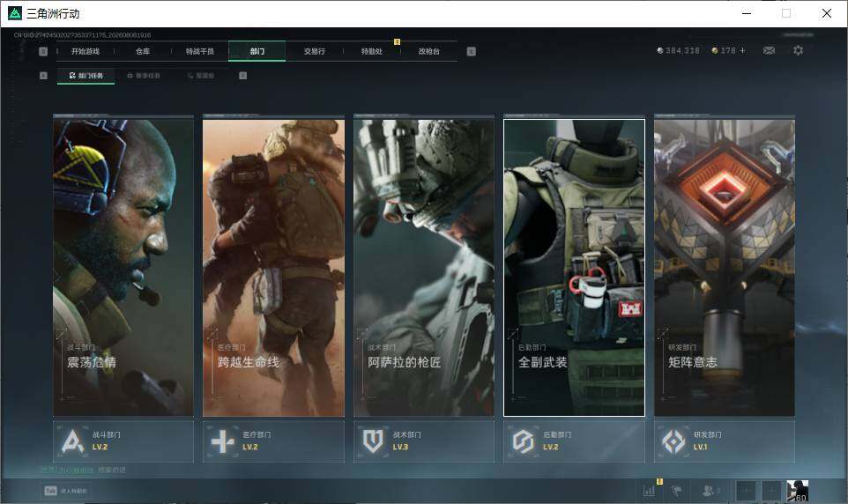This screenshot has height=504, width=848.
Task: Go to the 交易行 tab
Action: [x=314, y=51]
